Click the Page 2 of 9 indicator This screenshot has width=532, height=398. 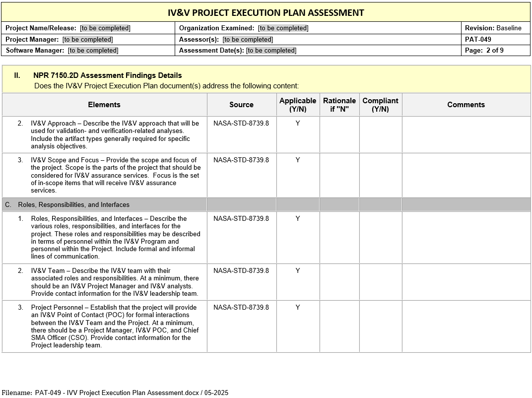[484, 50]
